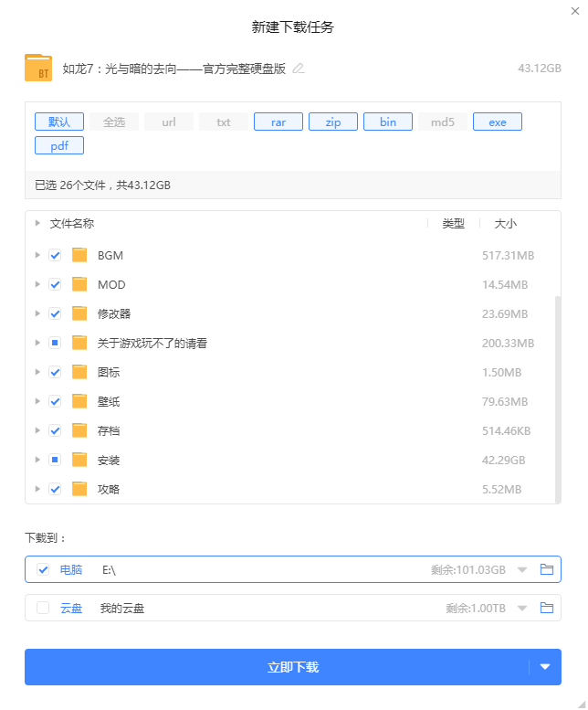
Task: Expand the 壁纸 folder tree arrow
Action: click(37, 401)
